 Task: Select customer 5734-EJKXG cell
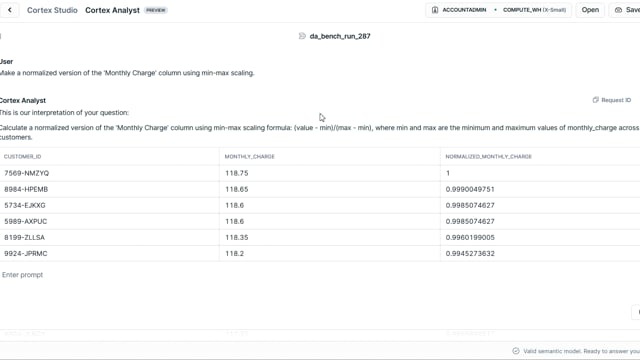tap(109, 205)
